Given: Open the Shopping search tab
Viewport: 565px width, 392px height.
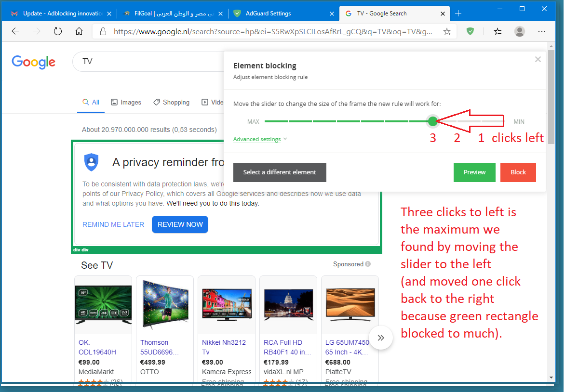Looking at the screenshot, I should [171, 102].
